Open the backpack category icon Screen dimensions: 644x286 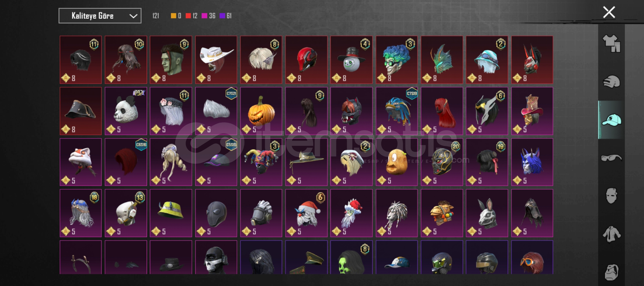[x=611, y=272]
